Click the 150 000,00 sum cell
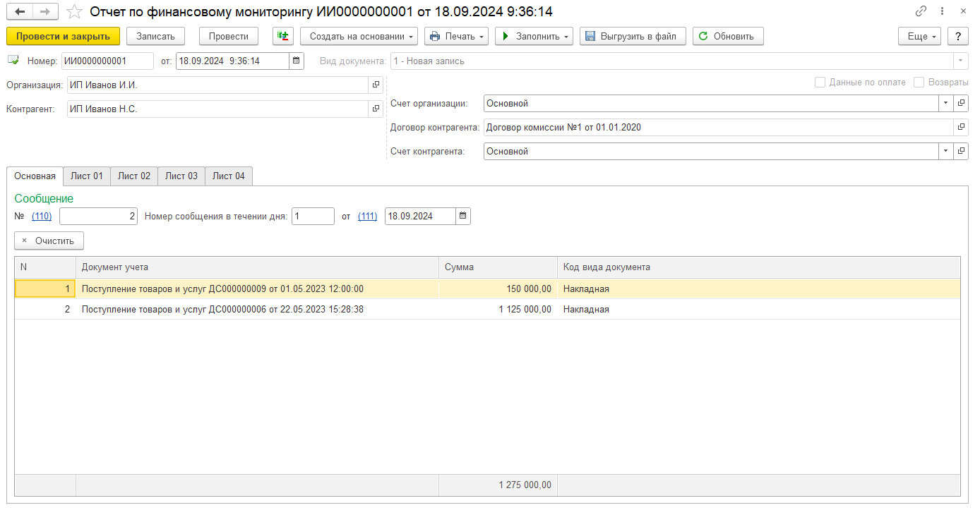Screen dimensions: 980x510 (498, 289)
